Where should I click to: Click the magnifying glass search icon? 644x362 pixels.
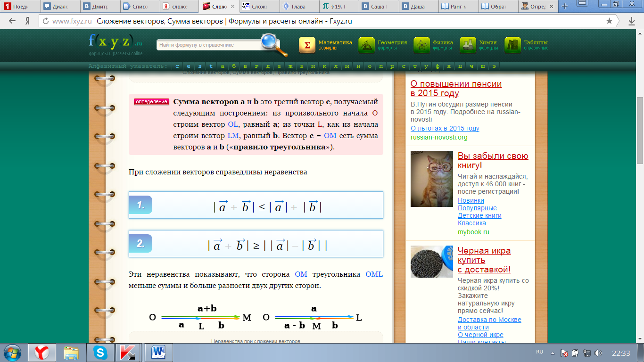point(273,45)
